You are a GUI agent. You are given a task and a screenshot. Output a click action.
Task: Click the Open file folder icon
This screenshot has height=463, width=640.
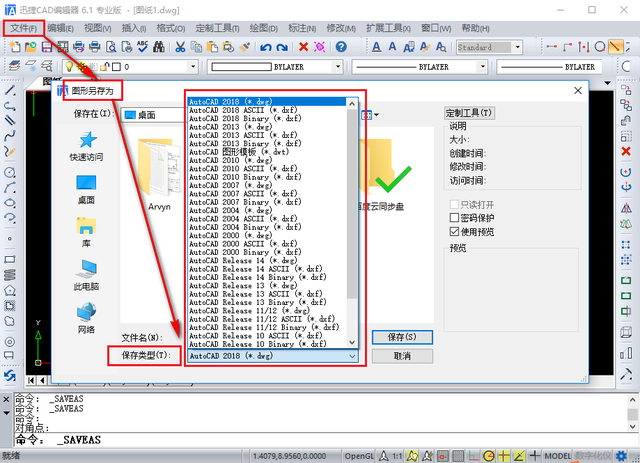click(31, 47)
